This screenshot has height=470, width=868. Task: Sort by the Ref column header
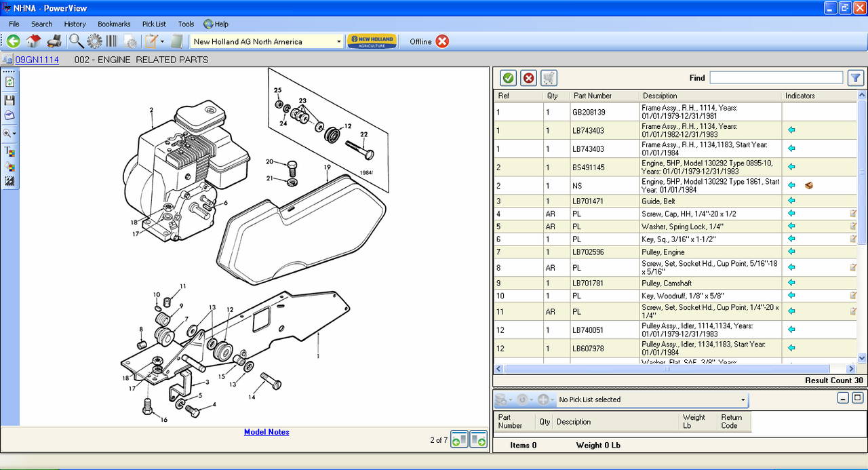pyautogui.click(x=518, y=96)
